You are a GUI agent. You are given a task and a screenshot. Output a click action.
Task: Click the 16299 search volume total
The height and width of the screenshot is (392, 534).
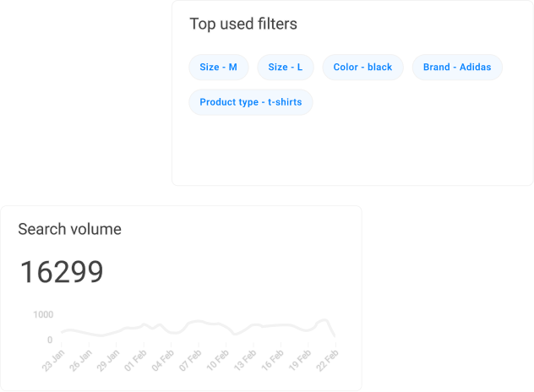point(62,272)
